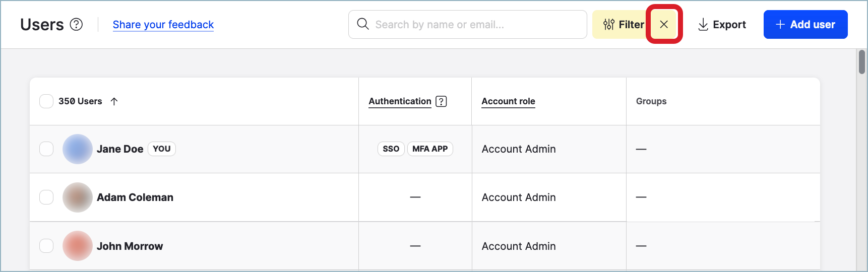Click Adam Coleman's avatar
The image size is (868, 272).
[x=77, y=197]
